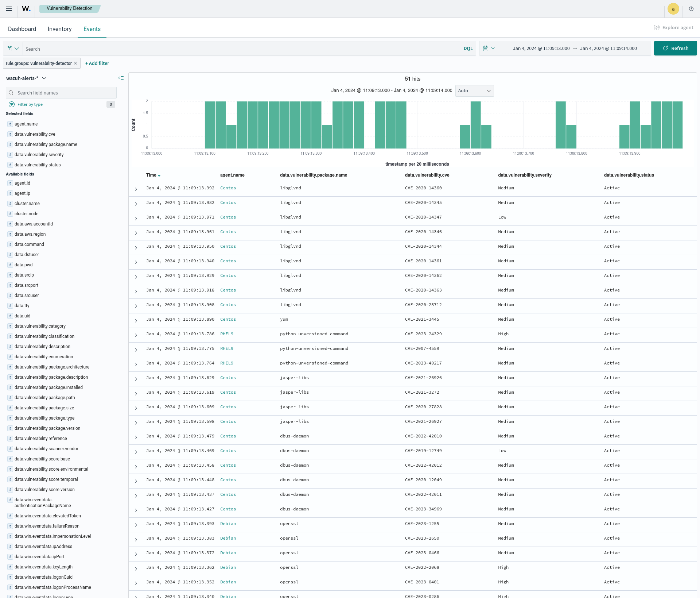Click field type icon beside data.vulnerability.description
This screenshot has height=598, width=700.
coord(10,347)
